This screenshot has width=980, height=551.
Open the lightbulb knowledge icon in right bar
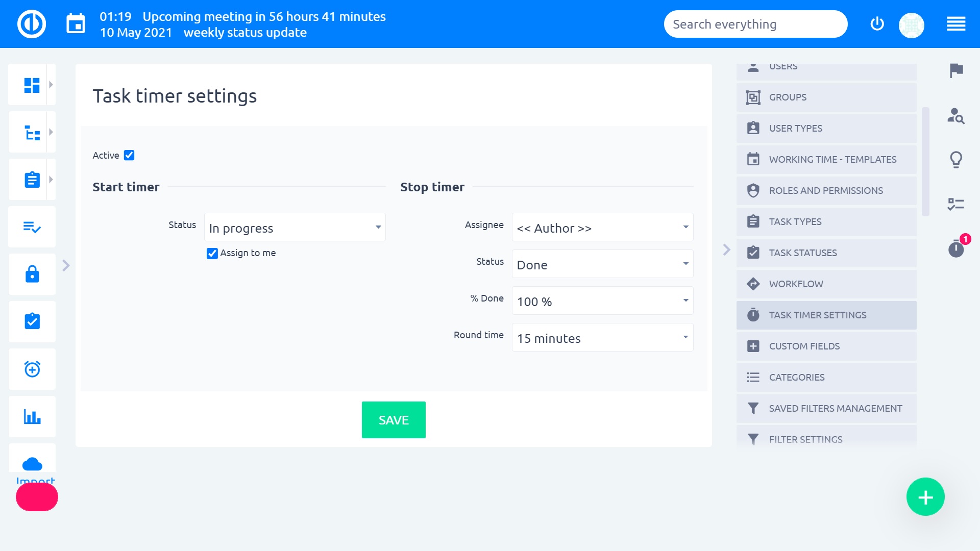(x=956, y=160)
